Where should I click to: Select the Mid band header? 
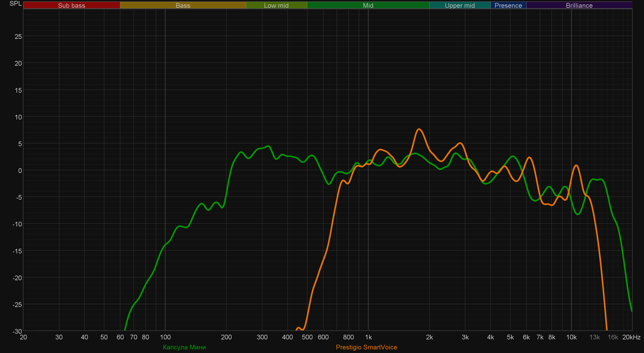[x=368, y=5]
